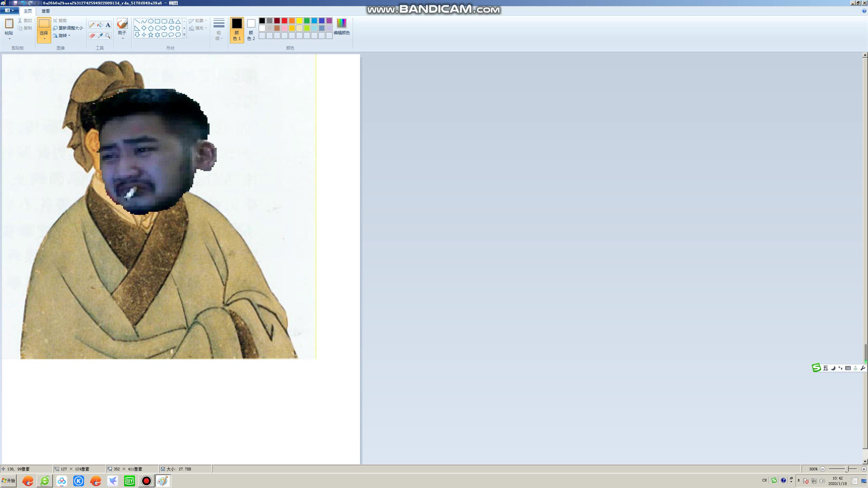
Task: Select the Eraser tool
Action: point(92,36)
